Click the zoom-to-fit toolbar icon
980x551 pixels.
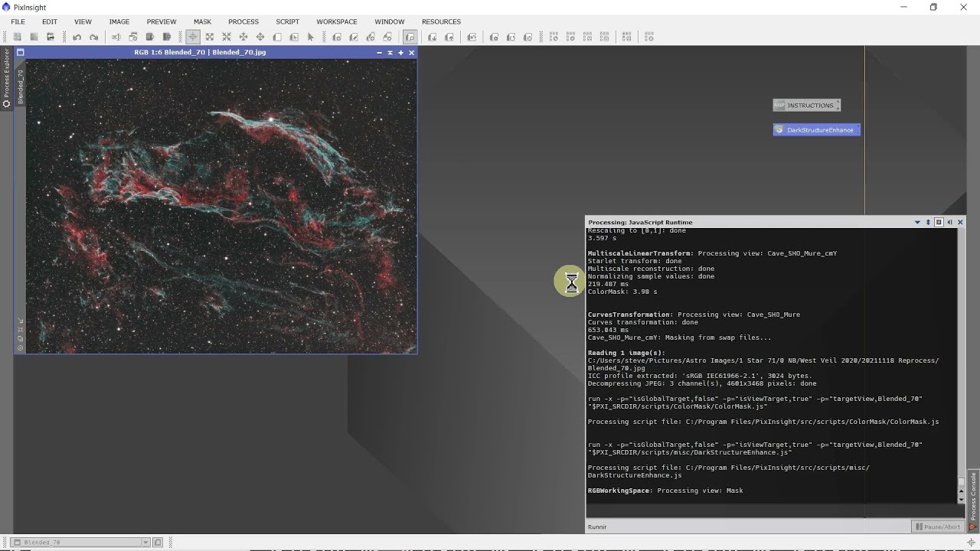210,37
